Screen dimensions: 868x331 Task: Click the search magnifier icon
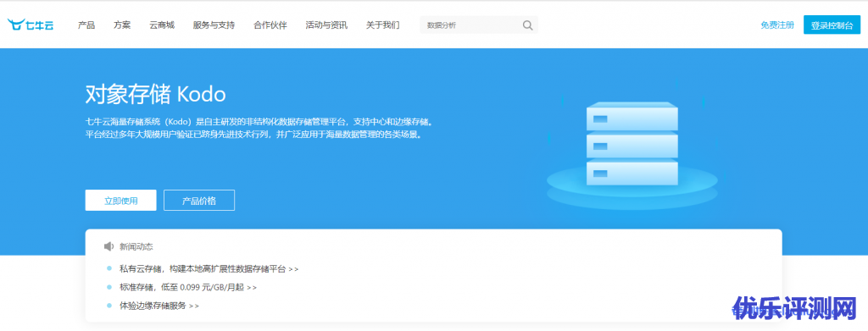tap(527, 25)
